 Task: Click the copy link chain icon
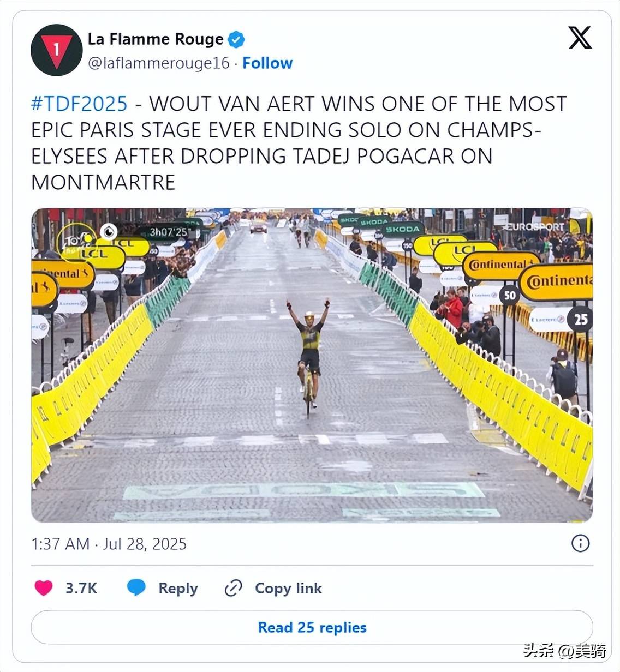(234, 588)
